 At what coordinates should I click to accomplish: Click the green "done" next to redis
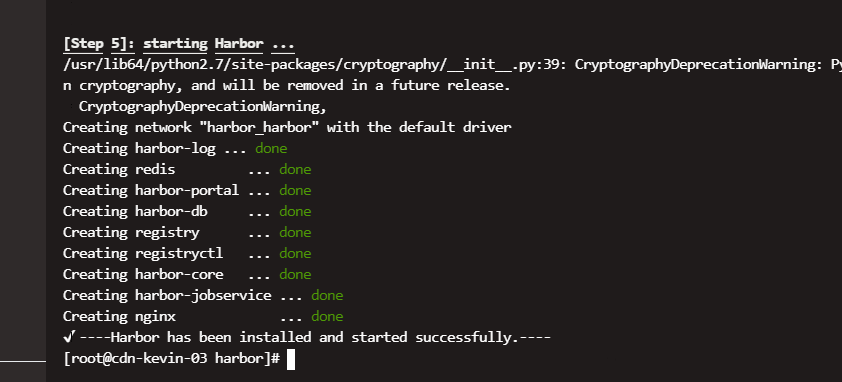click(295, 169)
